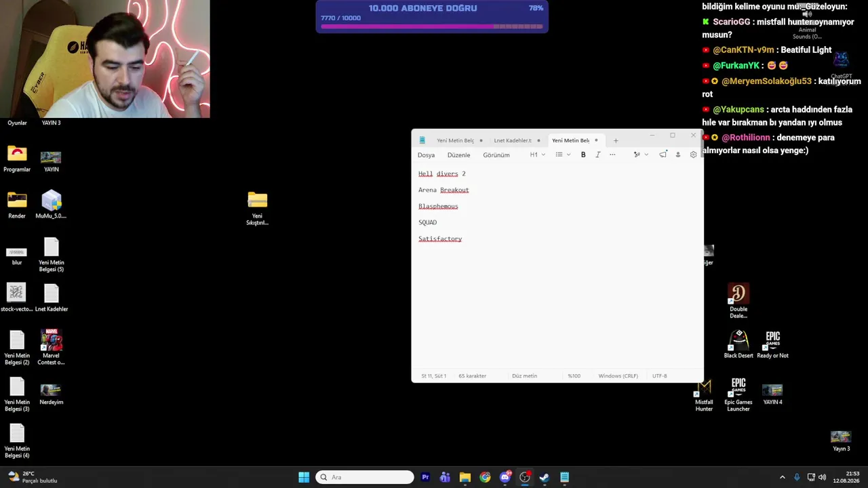Click the subscriber goal progress bar
The width and height of the screenshot is (868, 488).
pyautogui.click(x=432, y=26)
